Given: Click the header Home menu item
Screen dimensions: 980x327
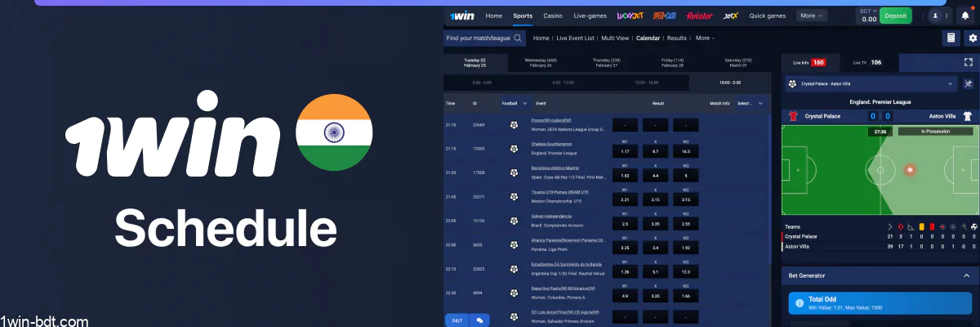Looking at the screenshot, I should 493,16.
